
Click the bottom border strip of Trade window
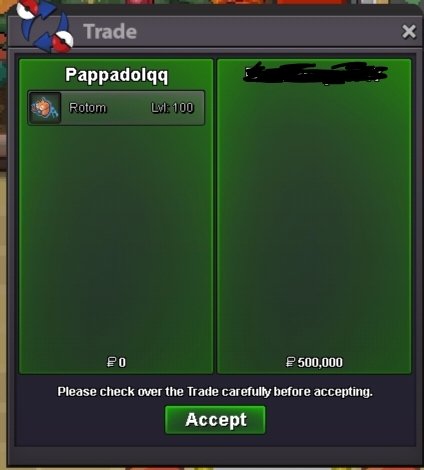(x=215, y=457)
